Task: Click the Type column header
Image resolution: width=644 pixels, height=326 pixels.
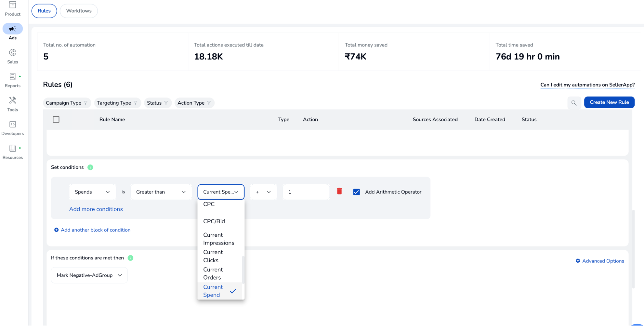Action: (x=284, y=120)
